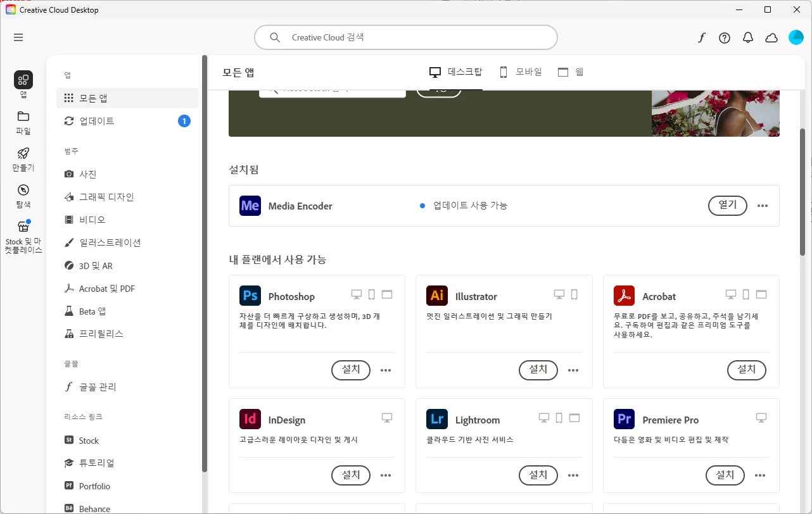Switch to the 웹 tab

pyautogui.click(x=571, y=72)
